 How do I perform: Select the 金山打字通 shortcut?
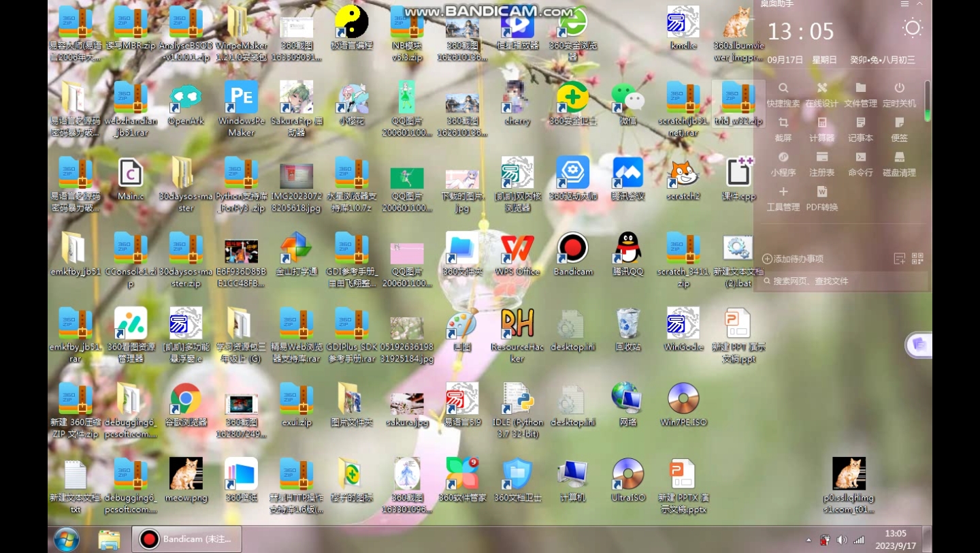[296, 254]
